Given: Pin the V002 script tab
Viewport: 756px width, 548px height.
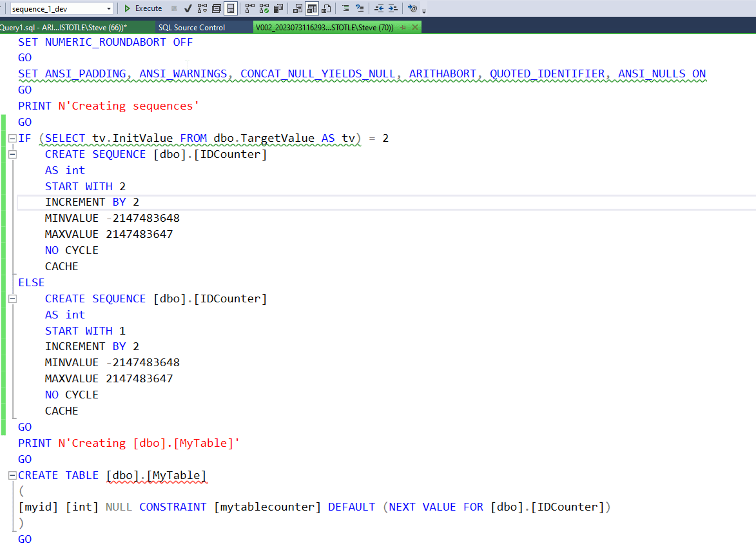Looking at the screenshot, I should pyautogui.click(x=403, y=28).
